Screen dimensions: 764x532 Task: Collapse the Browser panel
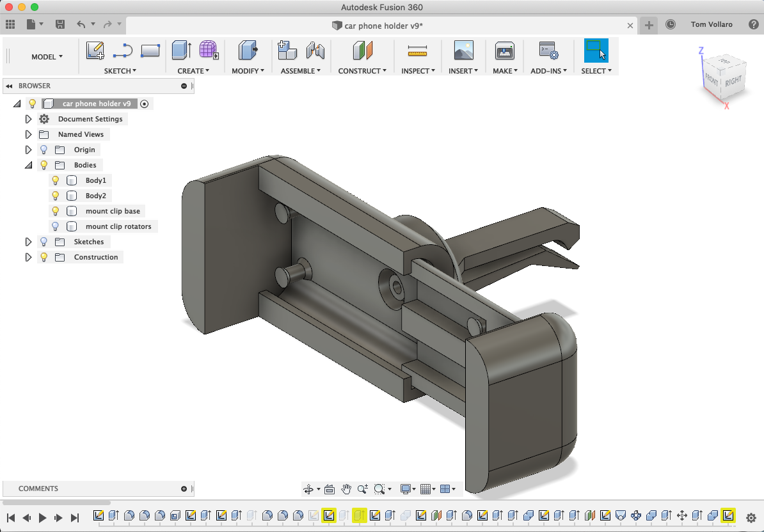click(x=9, y=86)
